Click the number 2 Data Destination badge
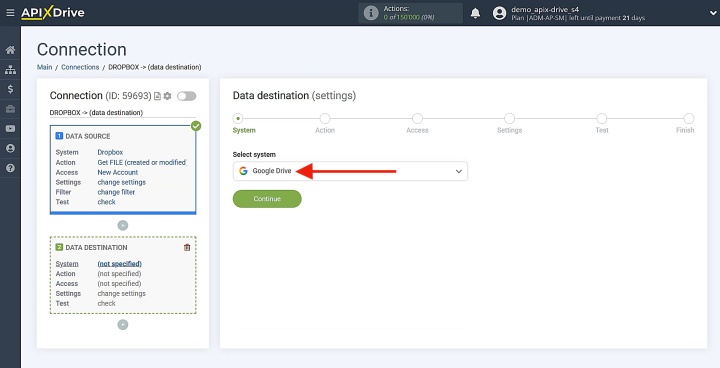 coord(59,247)
